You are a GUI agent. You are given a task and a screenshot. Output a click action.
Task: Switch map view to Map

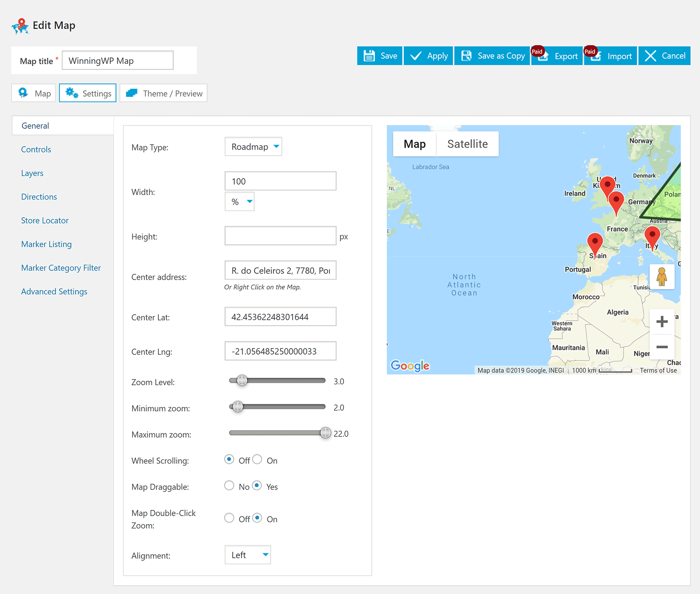[x=414, y=144]
